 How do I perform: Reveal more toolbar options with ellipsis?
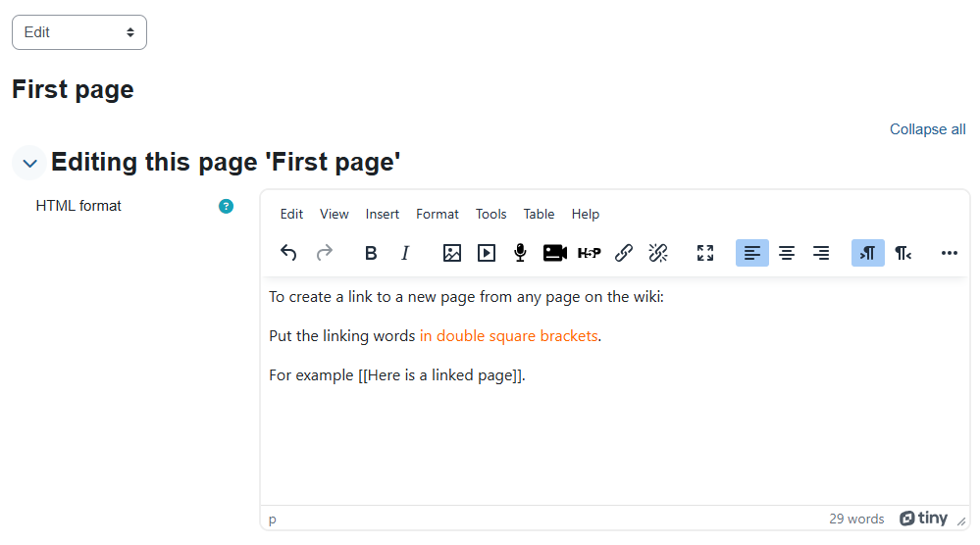(949, 253)
